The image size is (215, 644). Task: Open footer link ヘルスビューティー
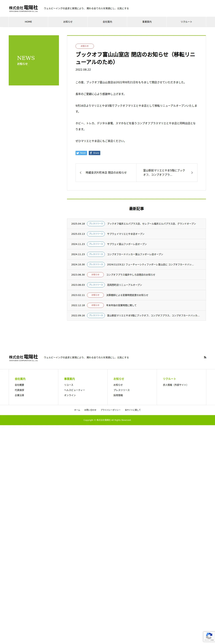click(x=75, y=390)
